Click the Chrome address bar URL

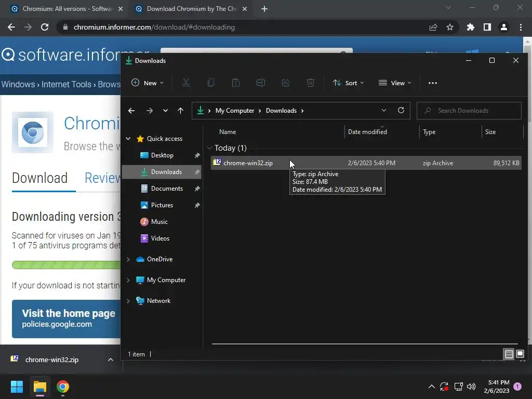click(154, 27)
